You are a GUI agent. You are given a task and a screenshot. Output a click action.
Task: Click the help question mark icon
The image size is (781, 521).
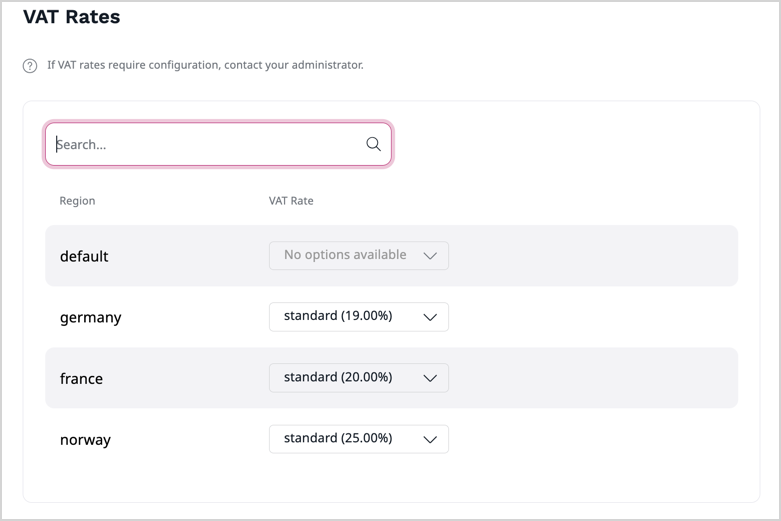[30, 66]
